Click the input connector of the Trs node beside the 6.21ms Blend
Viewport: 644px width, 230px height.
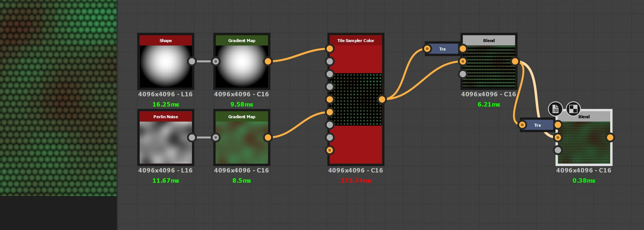427,49
